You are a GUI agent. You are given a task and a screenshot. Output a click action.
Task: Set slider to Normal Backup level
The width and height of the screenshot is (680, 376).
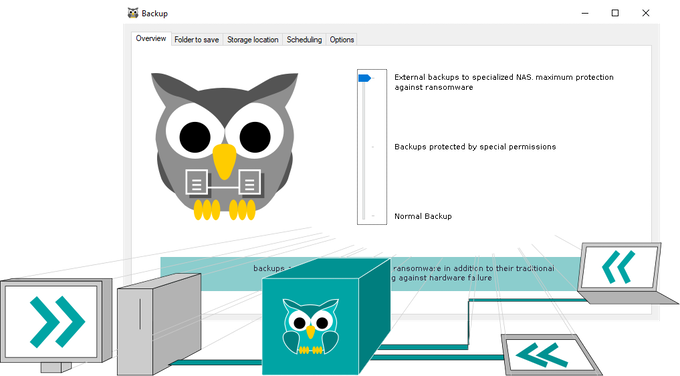[373, 216]
